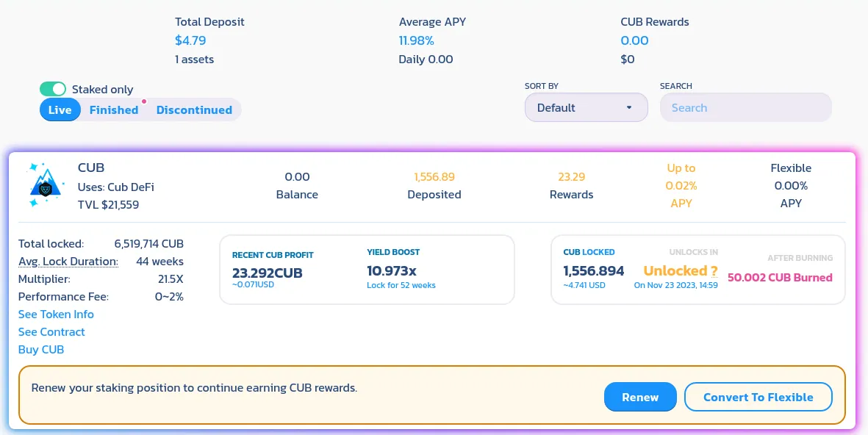The width and height of the screenshot is (868, 435).
Task: Click the Yield Boost 10.973x value
Action: pos(392,271)
